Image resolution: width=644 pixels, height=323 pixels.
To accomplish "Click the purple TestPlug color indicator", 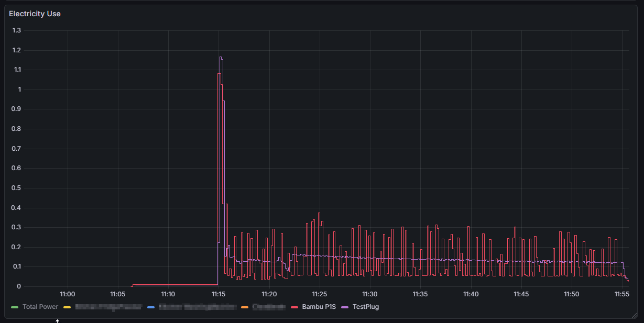I will [345, 307].
